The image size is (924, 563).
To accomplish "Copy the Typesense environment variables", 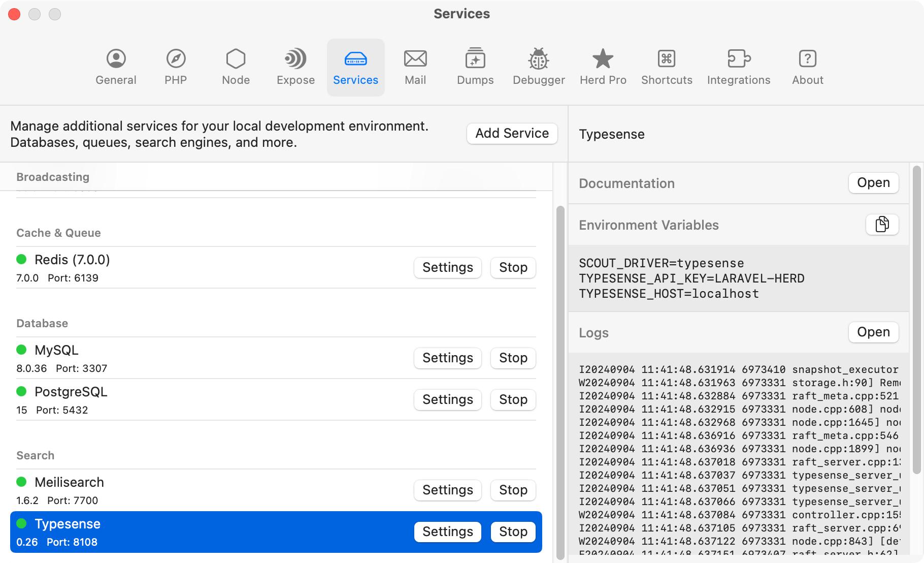I will pyautogui.click(x=882, y=224).
